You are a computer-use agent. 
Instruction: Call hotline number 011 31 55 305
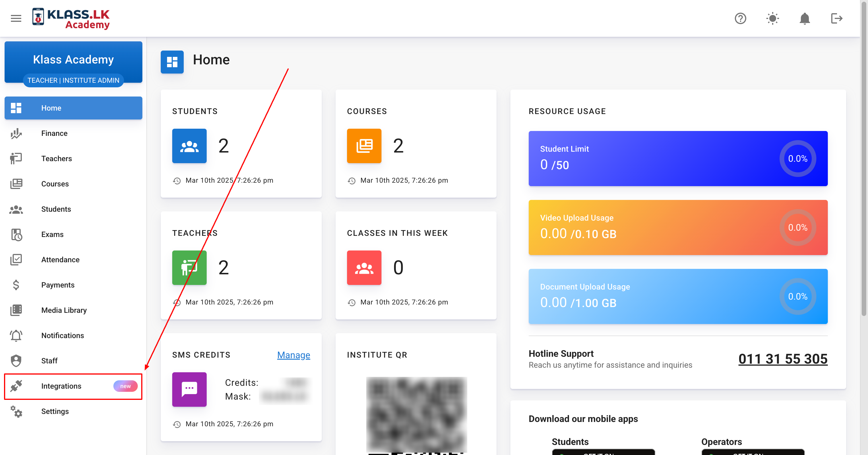[x=782, y=358]
